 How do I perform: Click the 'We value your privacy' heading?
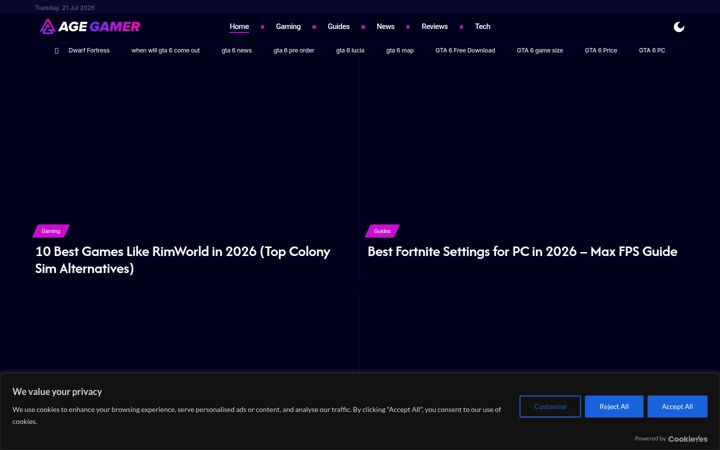tap(57, 392)
